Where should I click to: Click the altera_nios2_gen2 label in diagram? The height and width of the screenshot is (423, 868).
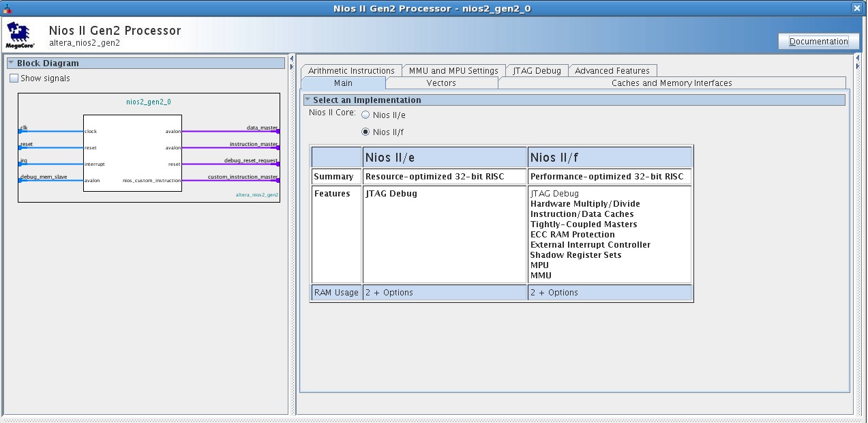pyautogui.click(x=257, y=195)
